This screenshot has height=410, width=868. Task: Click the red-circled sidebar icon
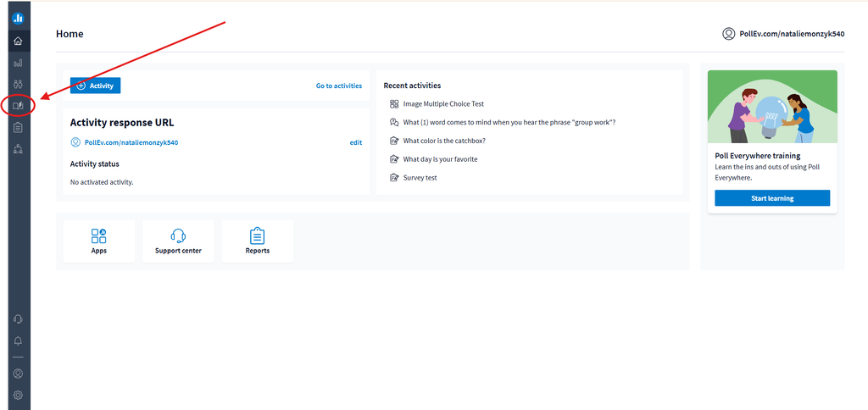pos(18,106)
